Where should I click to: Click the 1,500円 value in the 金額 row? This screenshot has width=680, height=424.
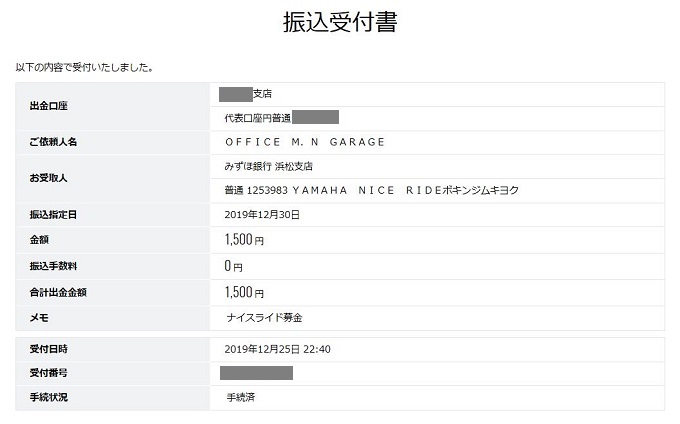click(x=244, y=240)
